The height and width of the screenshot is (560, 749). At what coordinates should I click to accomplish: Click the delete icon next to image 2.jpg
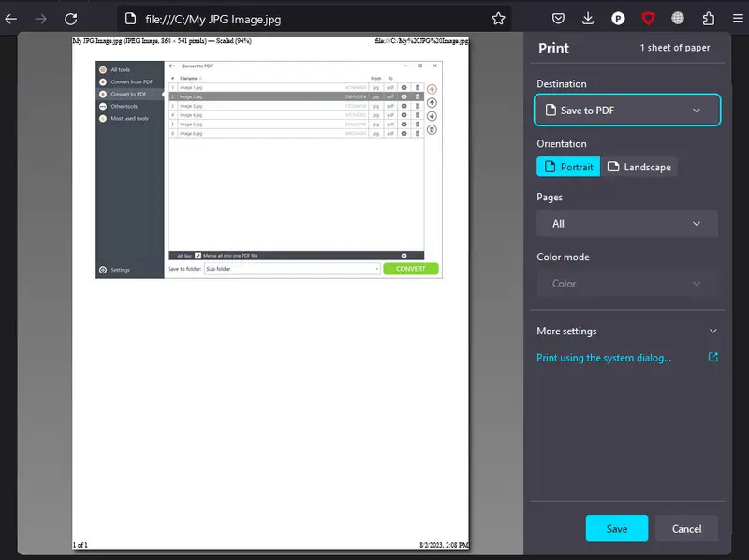coord(418,96)
